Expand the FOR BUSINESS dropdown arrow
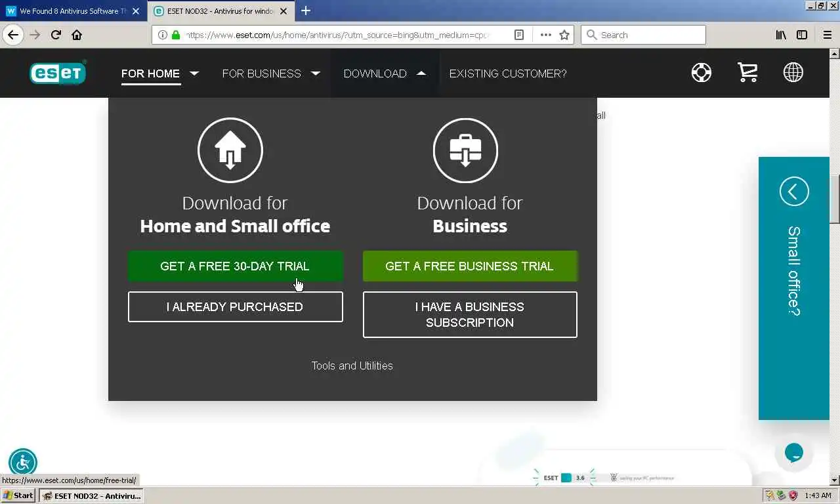The image size is (840, 504). (316, 73)
